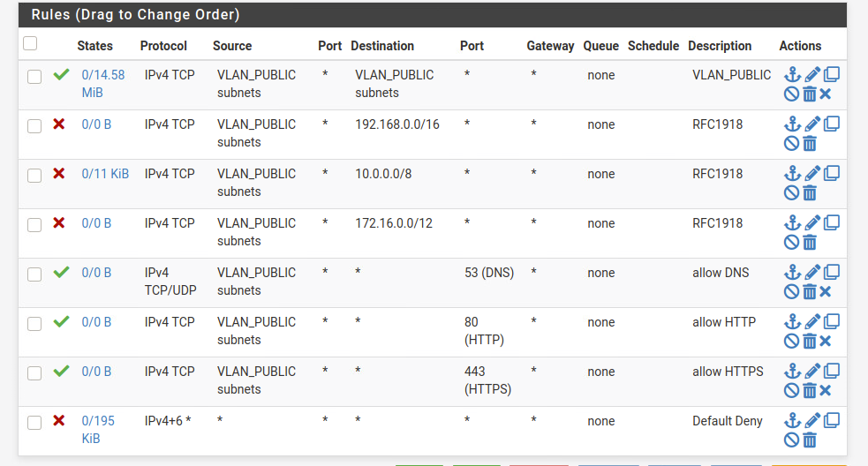Check the allow DNS rule checkbox

pos(34,274)
